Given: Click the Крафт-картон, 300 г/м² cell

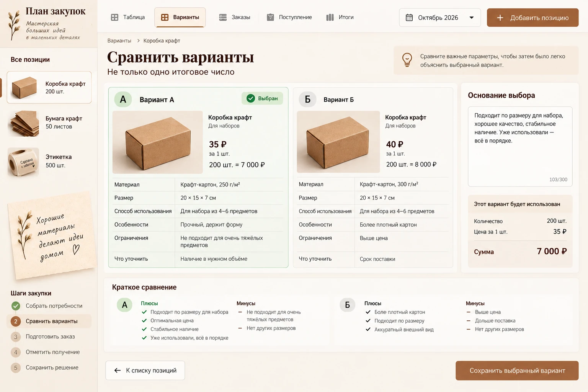Looking at the screenshot, I should tap(389, 184).
